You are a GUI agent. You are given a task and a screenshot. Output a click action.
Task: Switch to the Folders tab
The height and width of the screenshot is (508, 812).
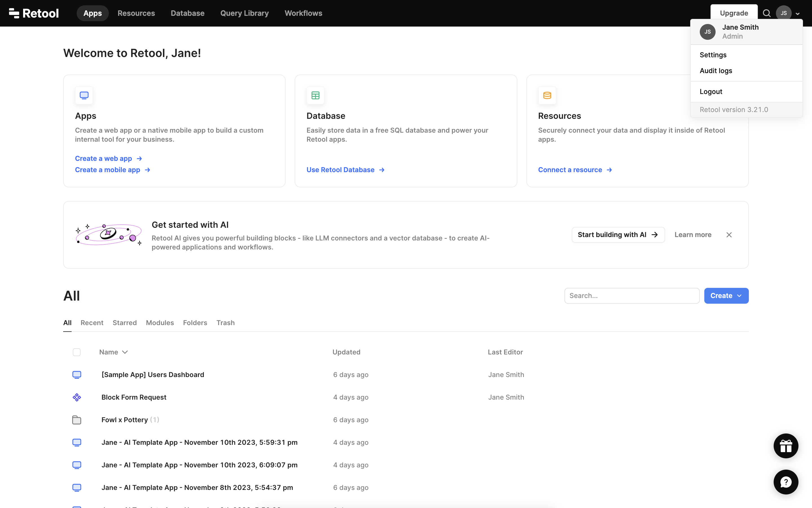tap(195, 323)
